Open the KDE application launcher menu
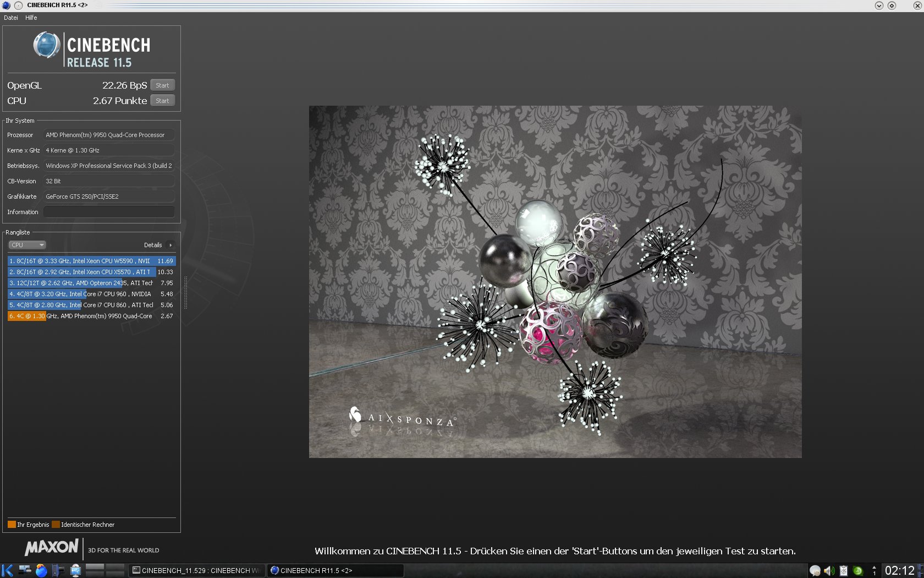 point(7,570)
